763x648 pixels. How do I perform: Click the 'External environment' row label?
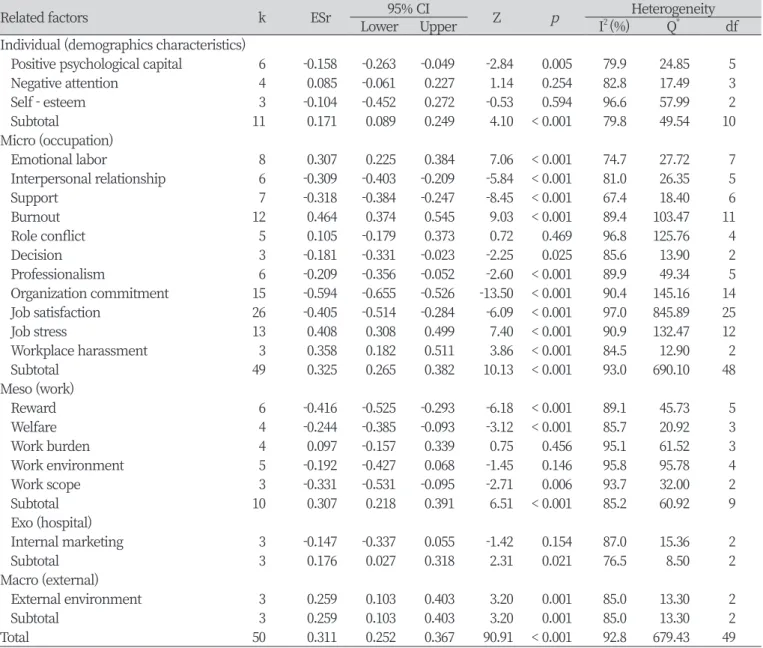point(76,599)
